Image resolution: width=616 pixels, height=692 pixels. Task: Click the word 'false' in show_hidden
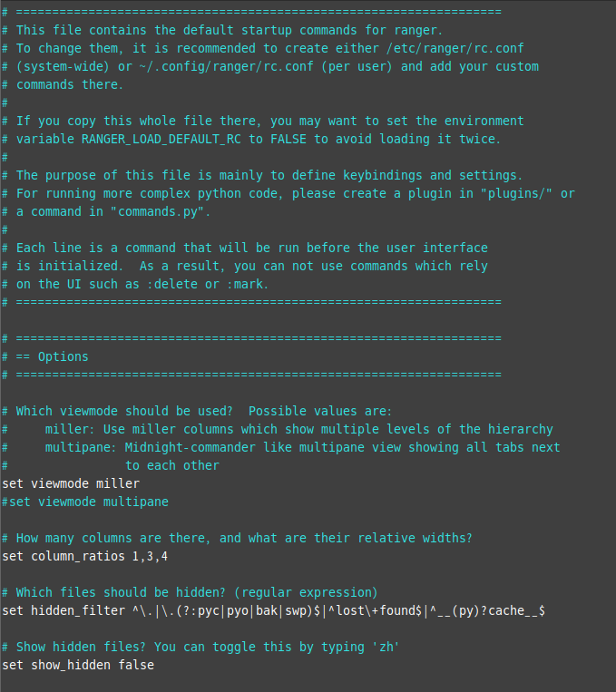coord(136,665)
